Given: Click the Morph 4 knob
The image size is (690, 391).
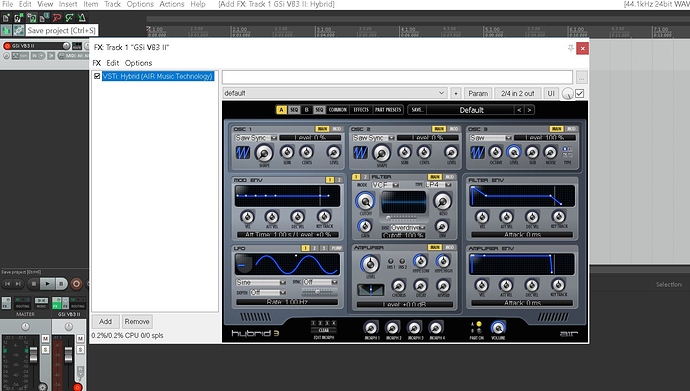Looking at the screenshot, I should pyautogui.click(x=436, y=328).
